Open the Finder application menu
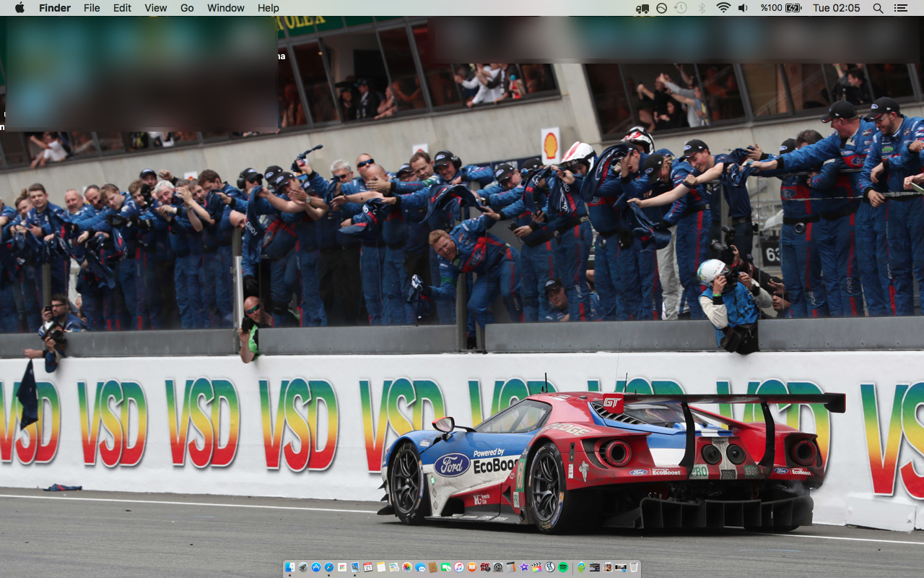 (x=55, y=8)
